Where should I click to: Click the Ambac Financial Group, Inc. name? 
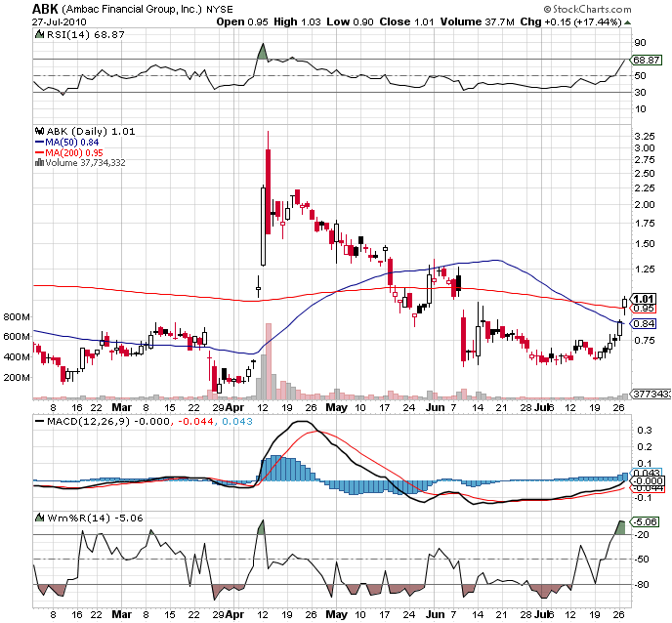[x=132, y=9]
